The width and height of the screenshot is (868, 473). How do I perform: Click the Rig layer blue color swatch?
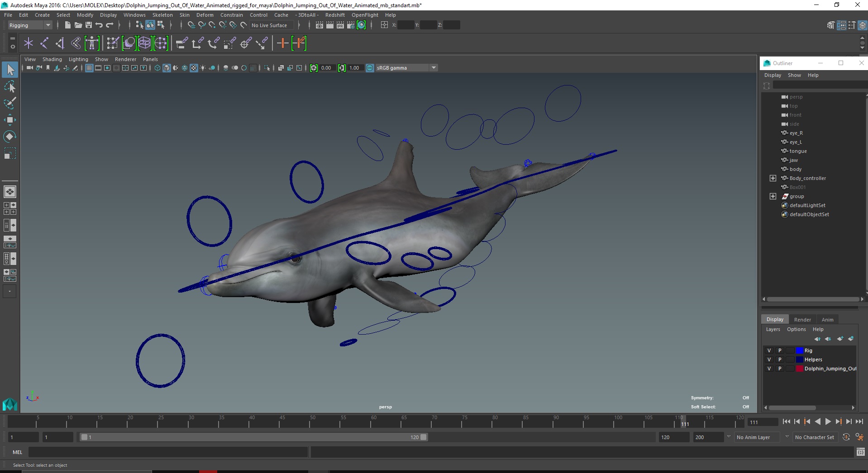pyautogui.click(x=799, y=350)
